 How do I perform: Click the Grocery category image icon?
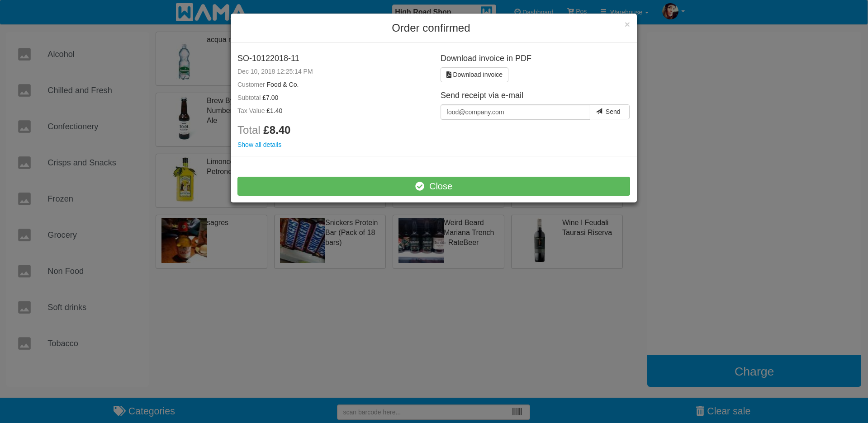click(x=24, y=235)
